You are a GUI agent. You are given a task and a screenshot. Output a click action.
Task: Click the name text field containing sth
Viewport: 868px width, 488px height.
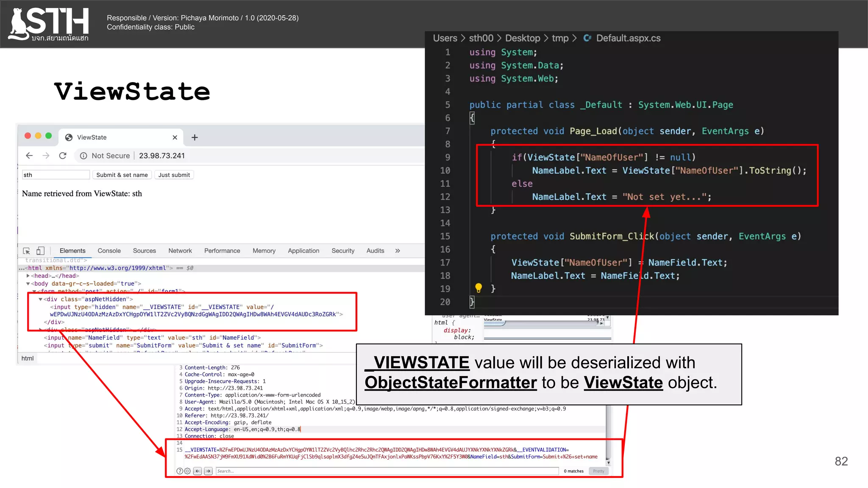pyautogui.click(x=56, y=175)
